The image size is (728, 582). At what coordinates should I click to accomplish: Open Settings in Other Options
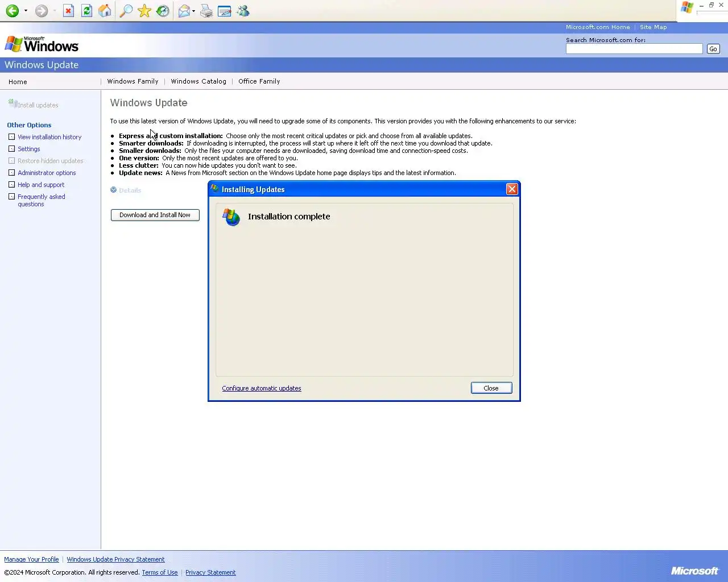pos(29,149)
